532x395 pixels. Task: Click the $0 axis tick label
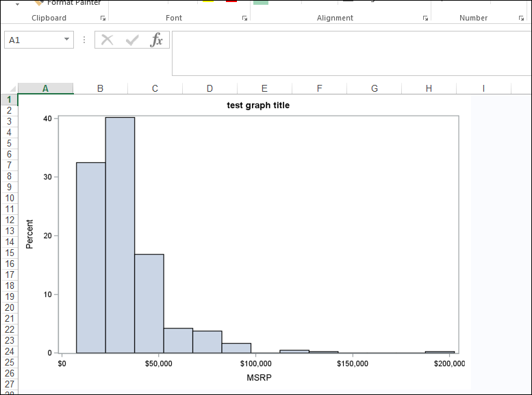pos(62,364)
